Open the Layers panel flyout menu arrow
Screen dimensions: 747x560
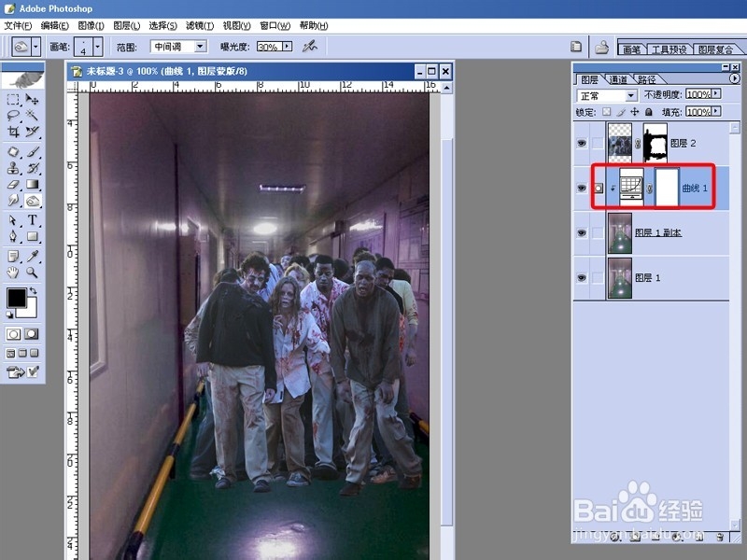tap(735, 78)
